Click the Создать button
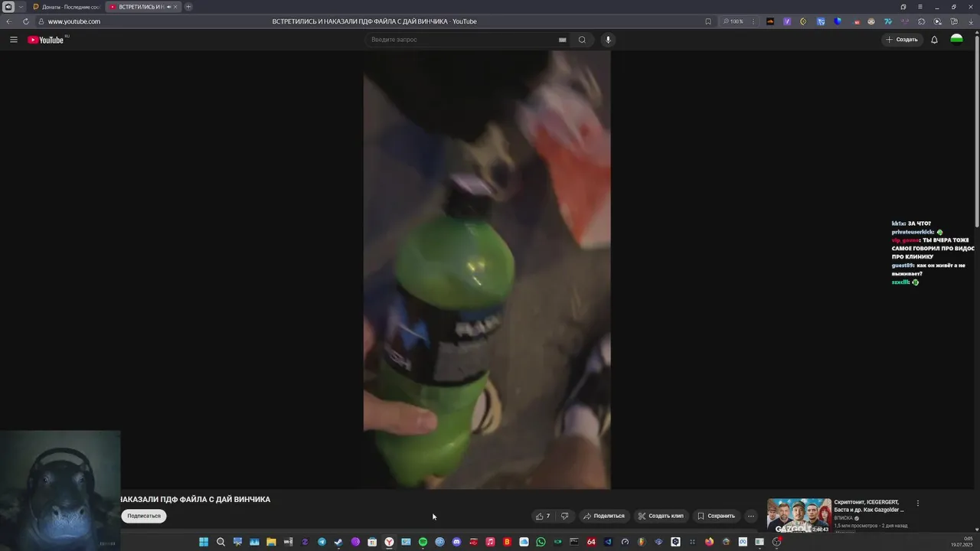The height and width of the screenshot is (551, 980). tap(902, 40)
